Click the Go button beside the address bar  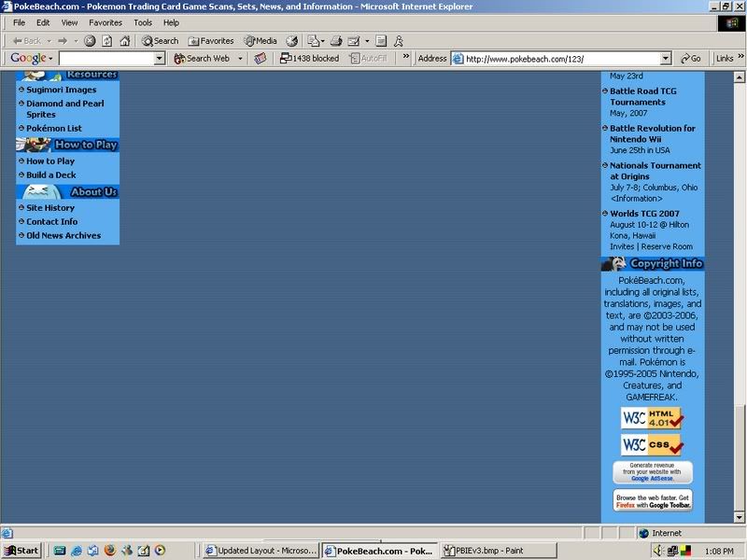[x=690, y=58]
